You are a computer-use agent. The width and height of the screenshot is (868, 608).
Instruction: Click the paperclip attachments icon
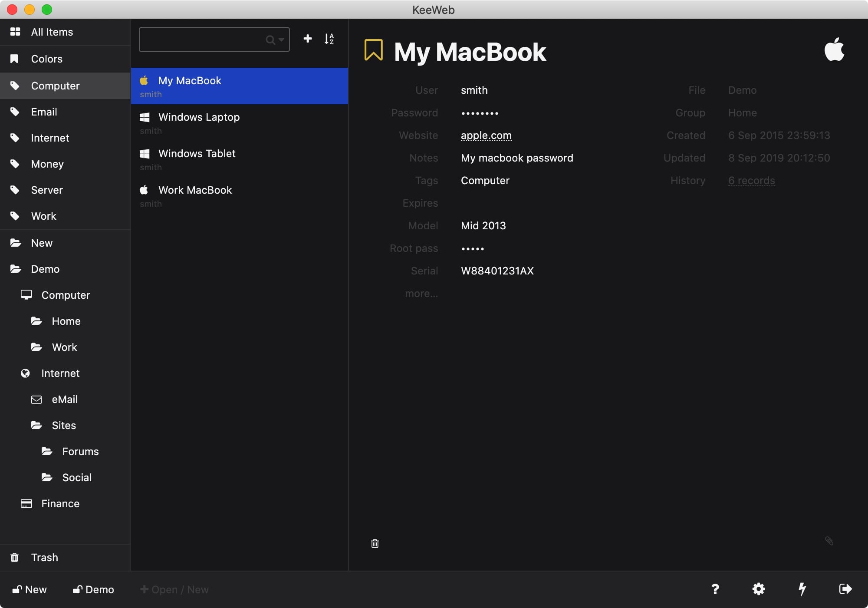(x=829, y=541)
